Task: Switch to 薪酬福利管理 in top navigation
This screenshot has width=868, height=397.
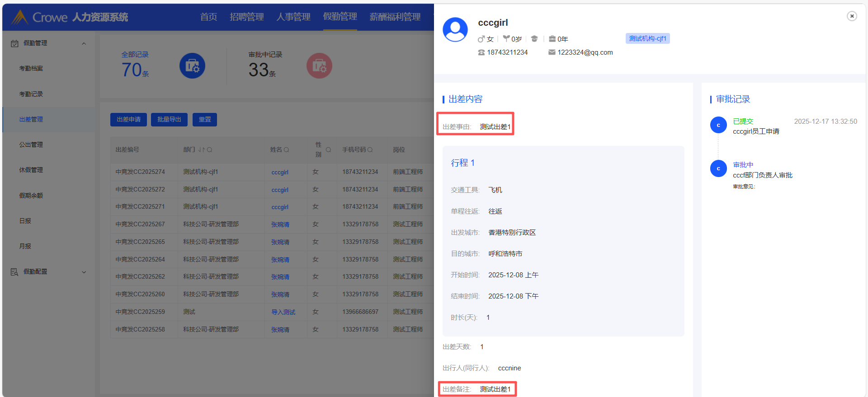Action: tap(395, 17)
